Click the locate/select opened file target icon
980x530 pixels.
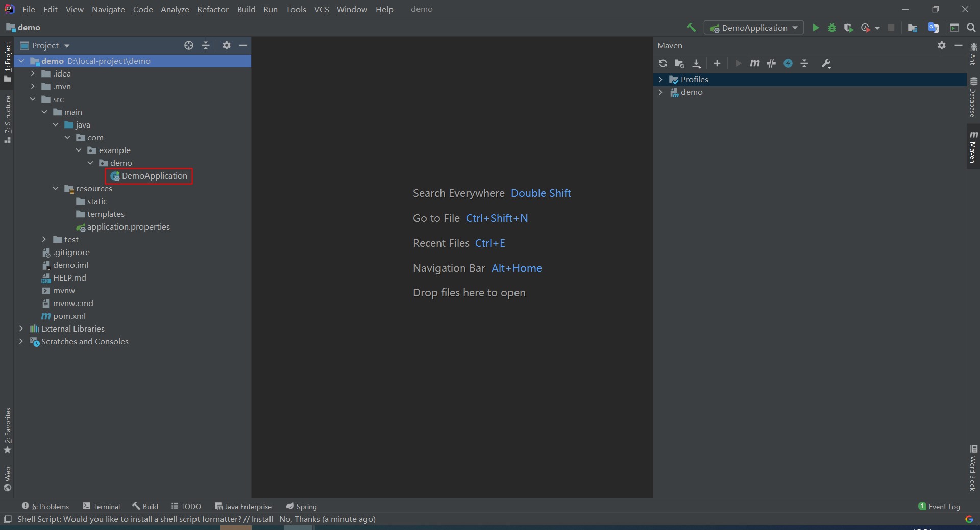pos(189,45)
